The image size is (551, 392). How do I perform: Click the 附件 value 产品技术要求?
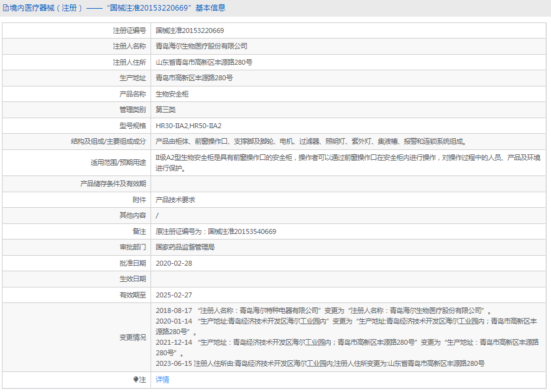click(176, 200)
